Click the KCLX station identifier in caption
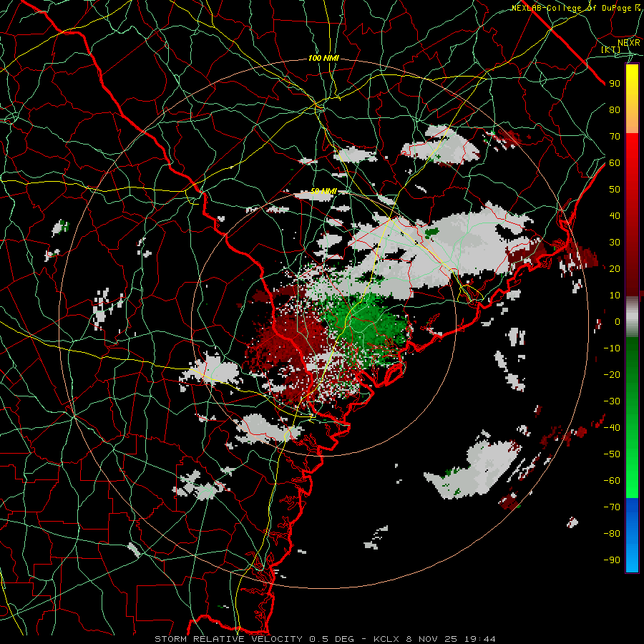 pyautogui.click(x=386, y=639)
